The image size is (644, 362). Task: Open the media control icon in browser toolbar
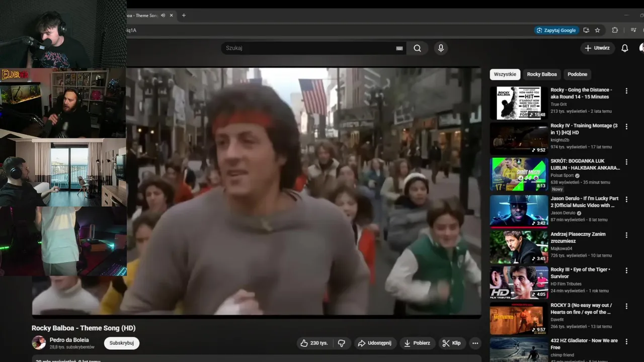633,30
